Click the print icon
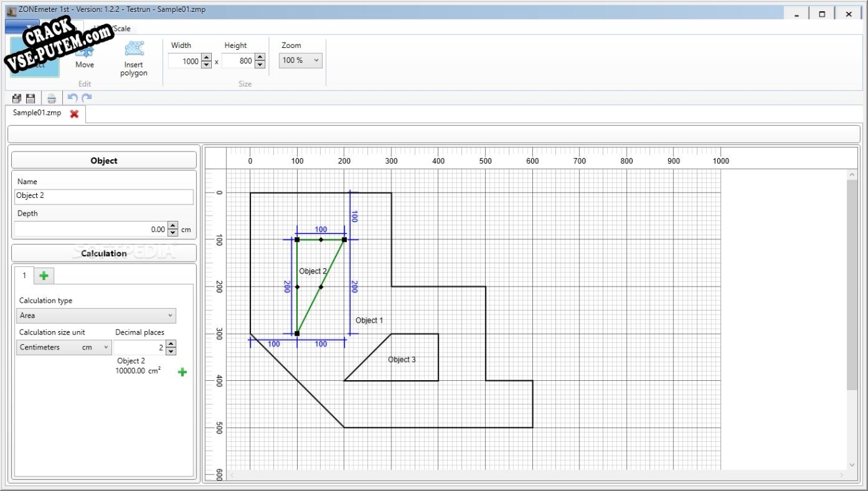 tap(52, 98)
